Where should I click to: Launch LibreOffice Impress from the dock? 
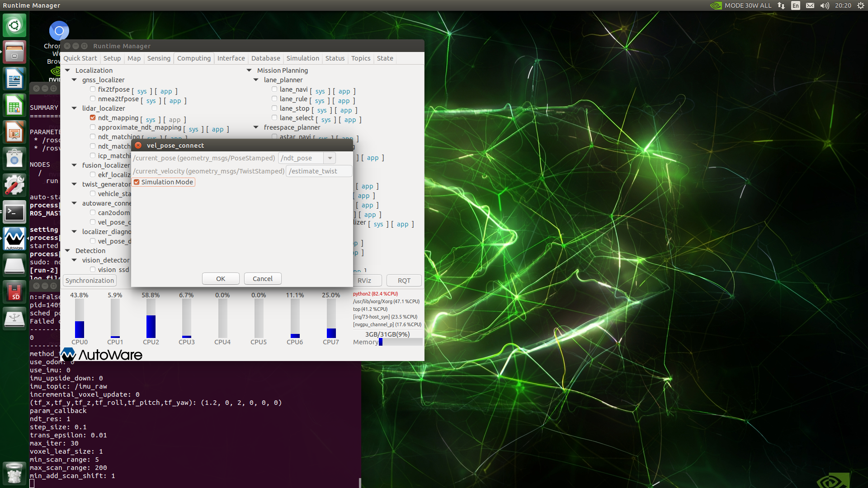[14, 133]
